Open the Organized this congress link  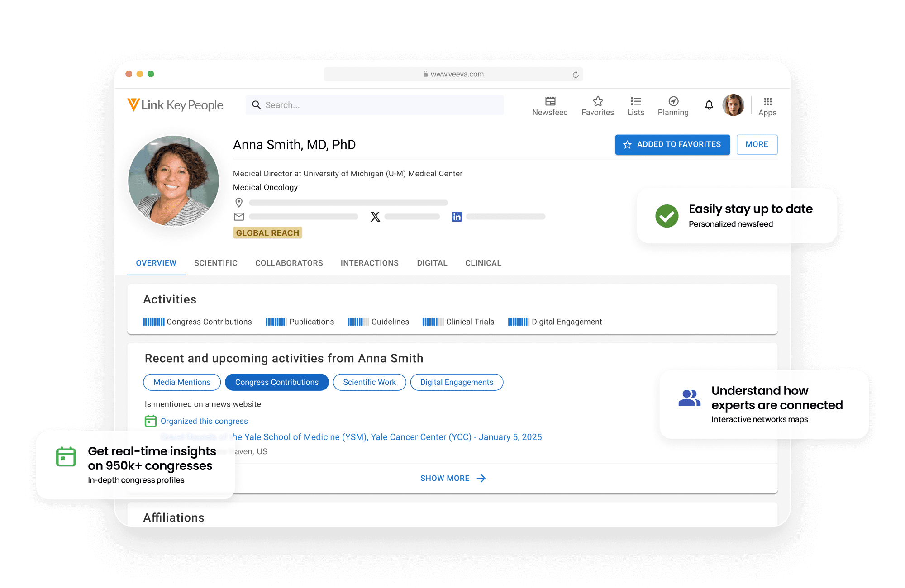click(x=204, y=421)
